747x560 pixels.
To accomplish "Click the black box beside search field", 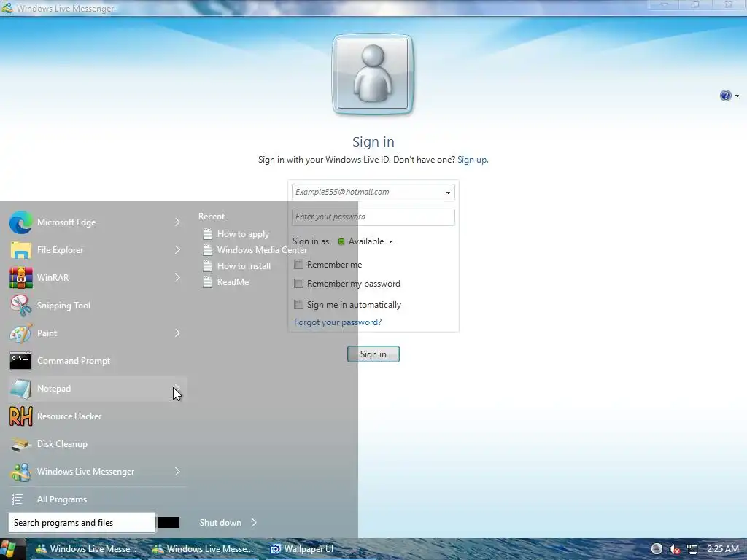I will pyautogui.click(x=169, y=522).
